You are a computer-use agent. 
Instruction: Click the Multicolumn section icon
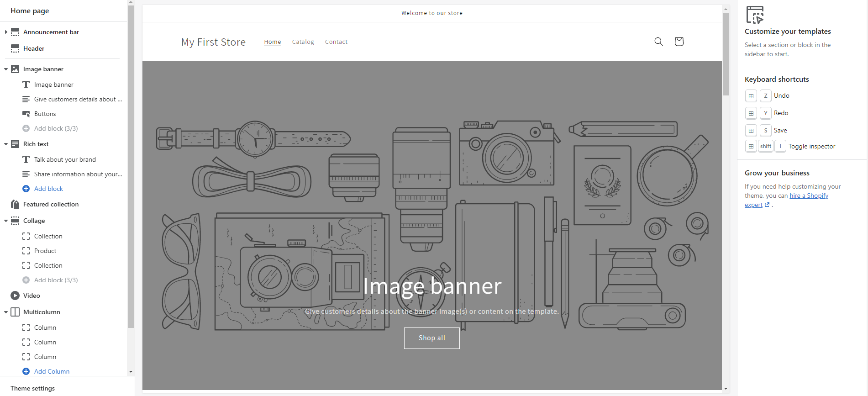pyautogui.click(x=15, y=312)
